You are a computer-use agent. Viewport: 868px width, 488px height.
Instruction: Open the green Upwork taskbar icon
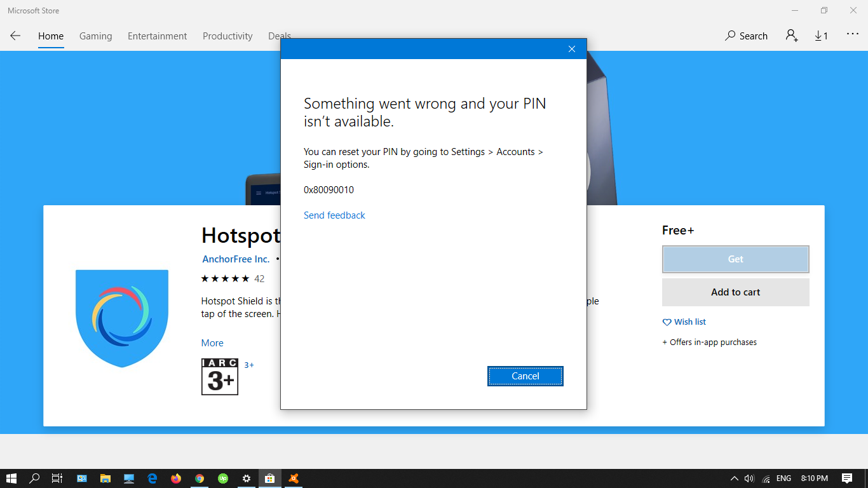223,478
